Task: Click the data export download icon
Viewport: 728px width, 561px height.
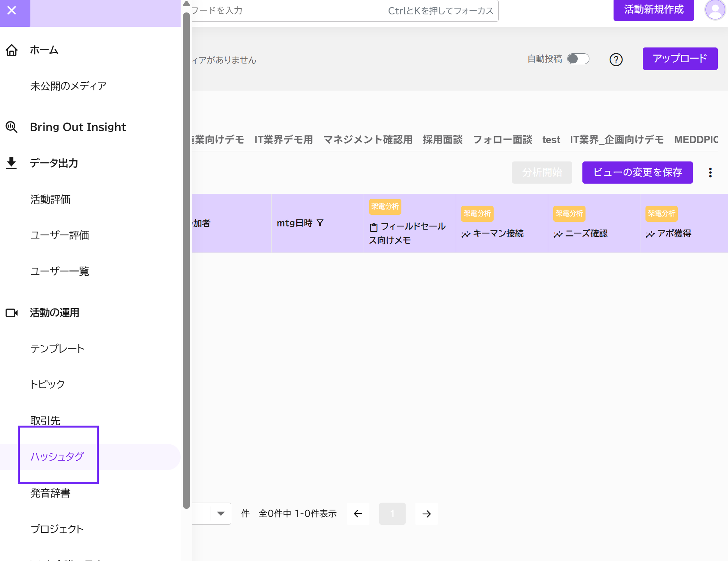Action: point(12,163)
